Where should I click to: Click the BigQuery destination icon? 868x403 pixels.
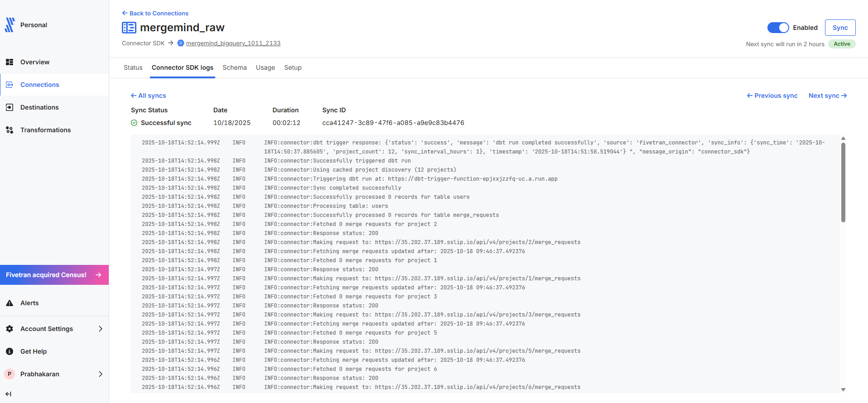point(181,43)
